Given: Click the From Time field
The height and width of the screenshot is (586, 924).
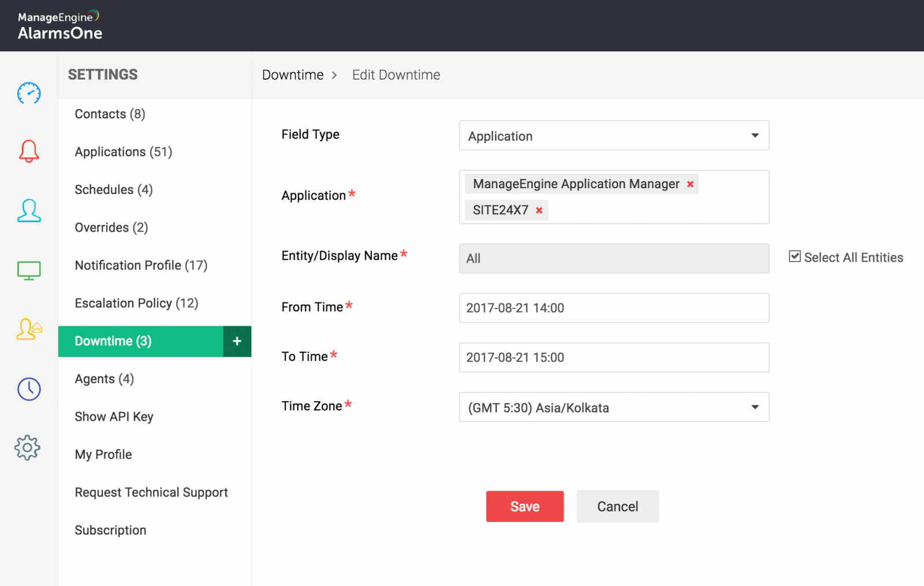Looking at the screenshot, I should point(614,308).
